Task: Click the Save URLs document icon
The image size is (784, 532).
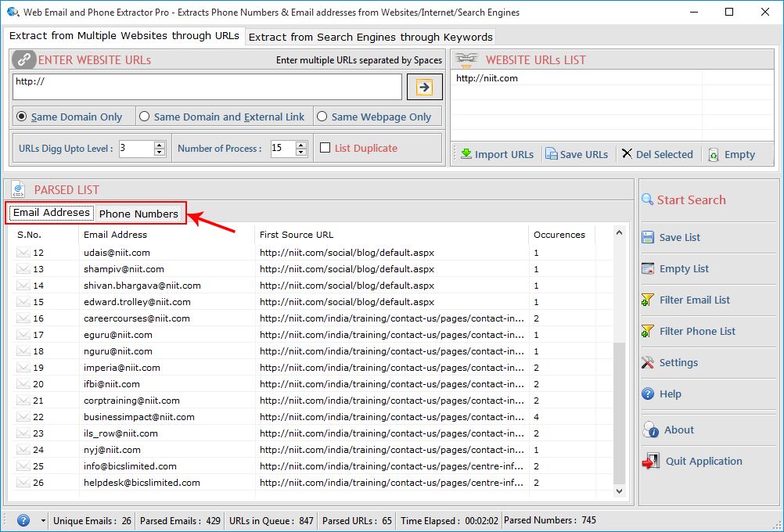Action: click(551, 154)
